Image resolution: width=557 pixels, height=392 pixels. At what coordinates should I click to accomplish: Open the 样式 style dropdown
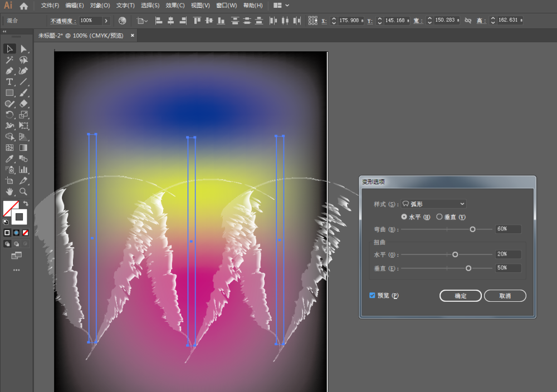(x=433, y=204)
